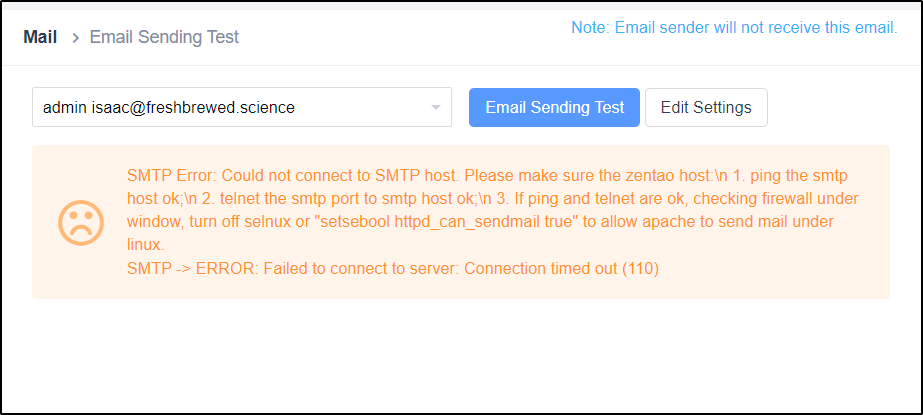Select the Email Sending Test breadcrumb title
Screen dimensions: 923x415
coord(164,37)
